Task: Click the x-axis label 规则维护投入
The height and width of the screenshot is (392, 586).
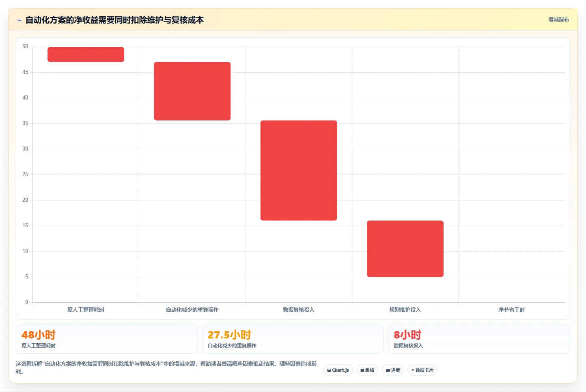Action: 405,310
